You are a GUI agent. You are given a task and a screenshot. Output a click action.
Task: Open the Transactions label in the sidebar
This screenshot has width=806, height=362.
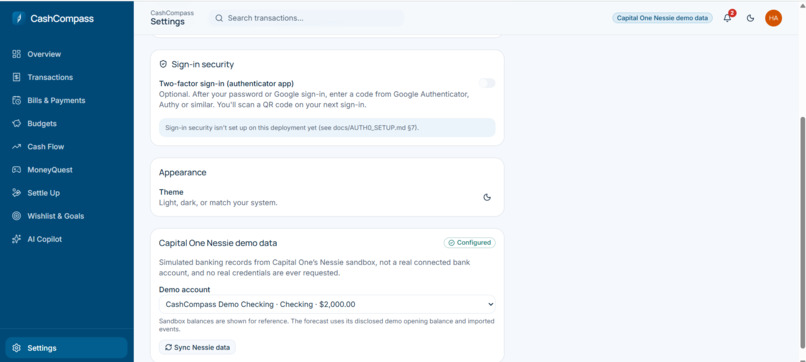(50, 77)
